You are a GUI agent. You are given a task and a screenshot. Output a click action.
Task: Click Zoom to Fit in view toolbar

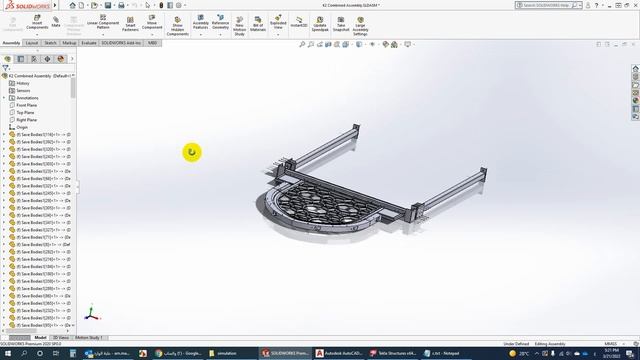302,44
